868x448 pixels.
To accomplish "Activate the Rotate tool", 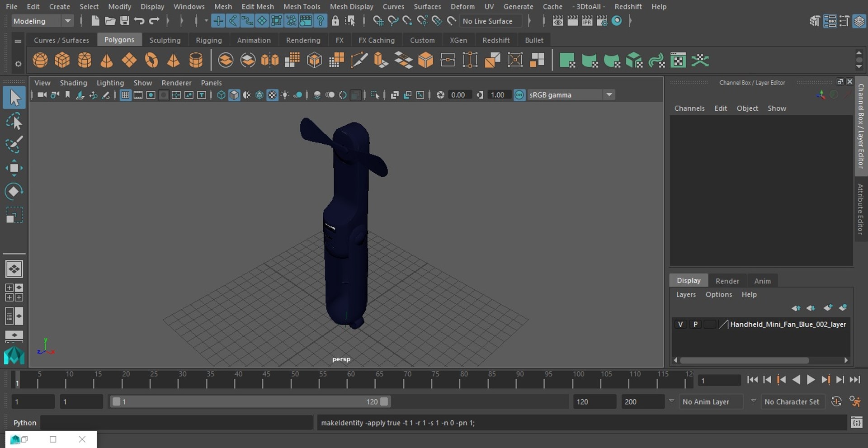I will click(x=14, y=191).
